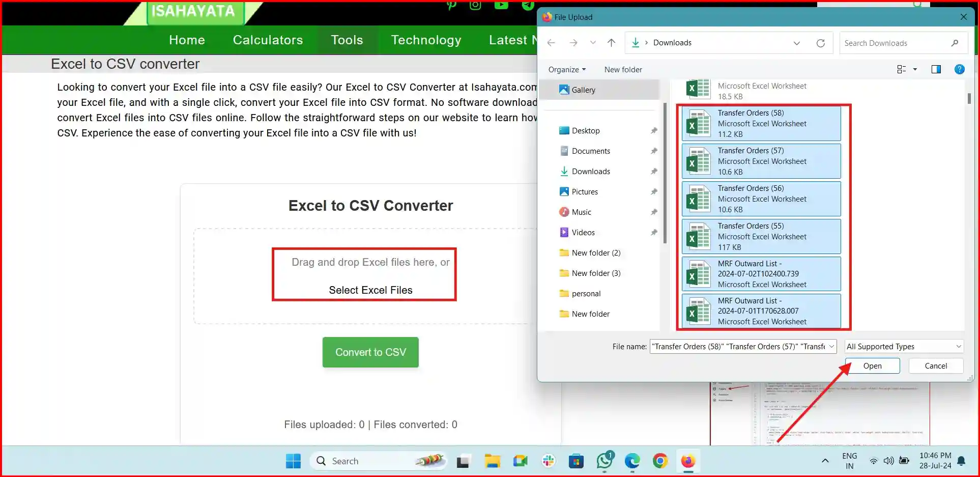Select the Technology menu item
Viewport: 980px width, 477px height.
(x=425, y=40)
